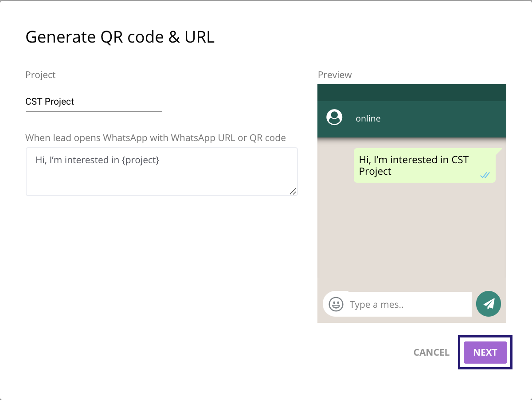
Task: Open the Project field showing CST Project
Action: click(x=94, y=102)
